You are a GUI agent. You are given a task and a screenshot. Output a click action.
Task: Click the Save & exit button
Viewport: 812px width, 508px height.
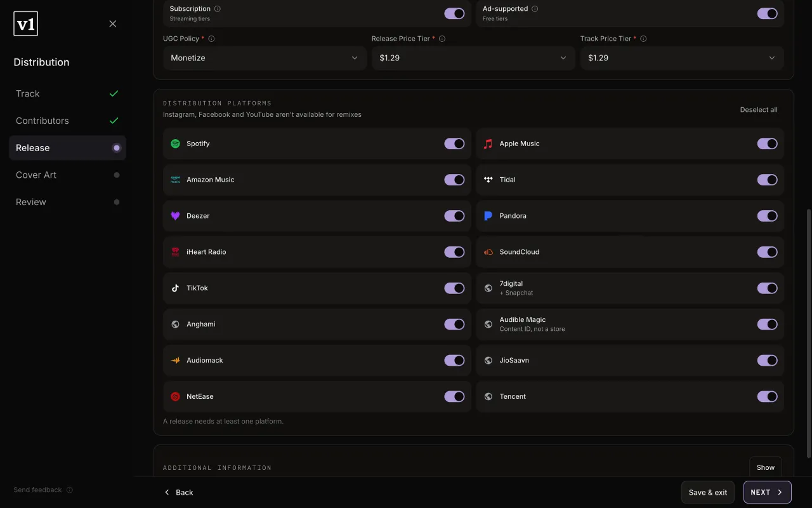pyautogui.click(x=708, y=492)
